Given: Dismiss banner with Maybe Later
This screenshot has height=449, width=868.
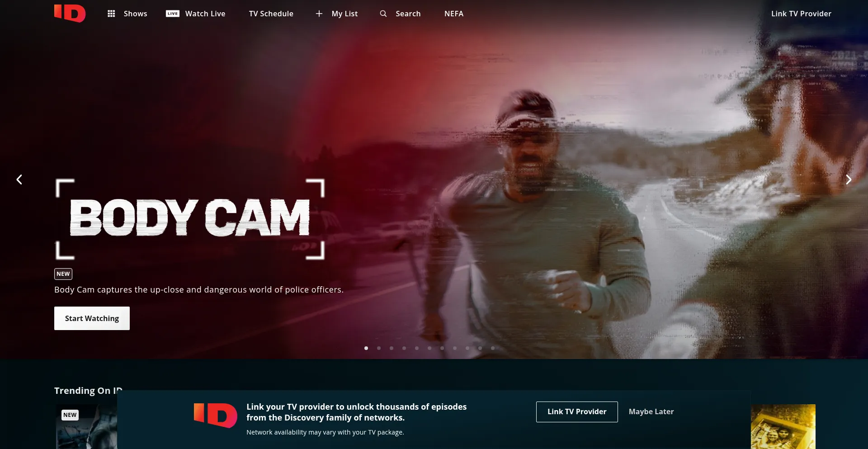Looking at the screenshot, I should (x=651, y=411).
